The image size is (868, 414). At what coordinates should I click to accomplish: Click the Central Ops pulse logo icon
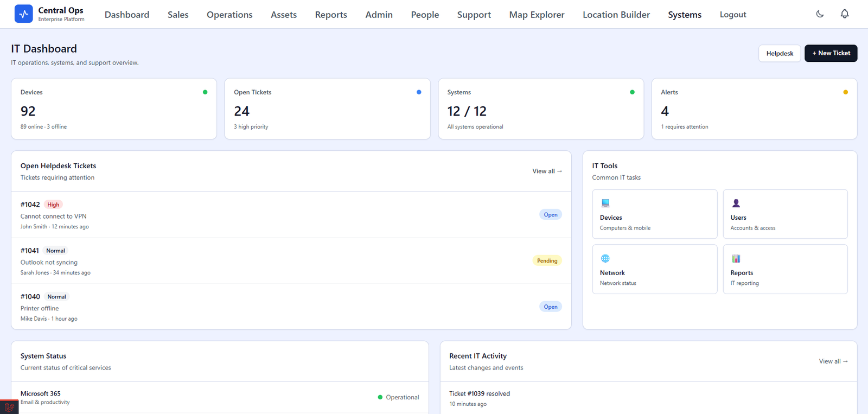coord(23,14)
